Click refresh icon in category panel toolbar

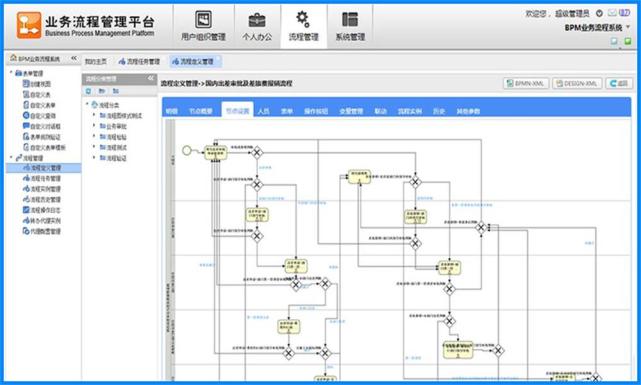point(89,91)
